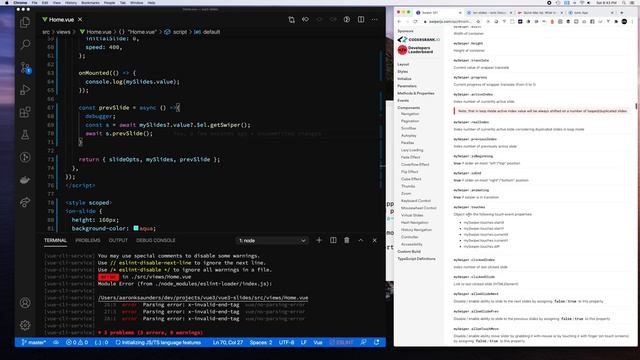Click 'Ln 70, Col 27' in status bar

(228, 342)
